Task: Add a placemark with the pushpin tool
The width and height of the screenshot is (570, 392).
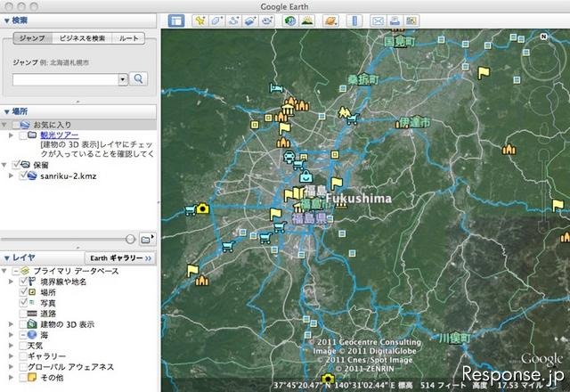Action: pyautogui.click(x=199, y=20)
